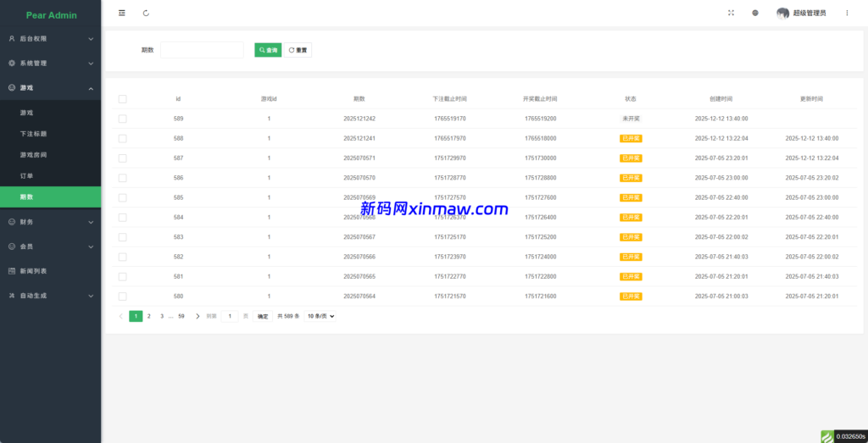Click cell 1751721600 in row 580

point(540,296)
